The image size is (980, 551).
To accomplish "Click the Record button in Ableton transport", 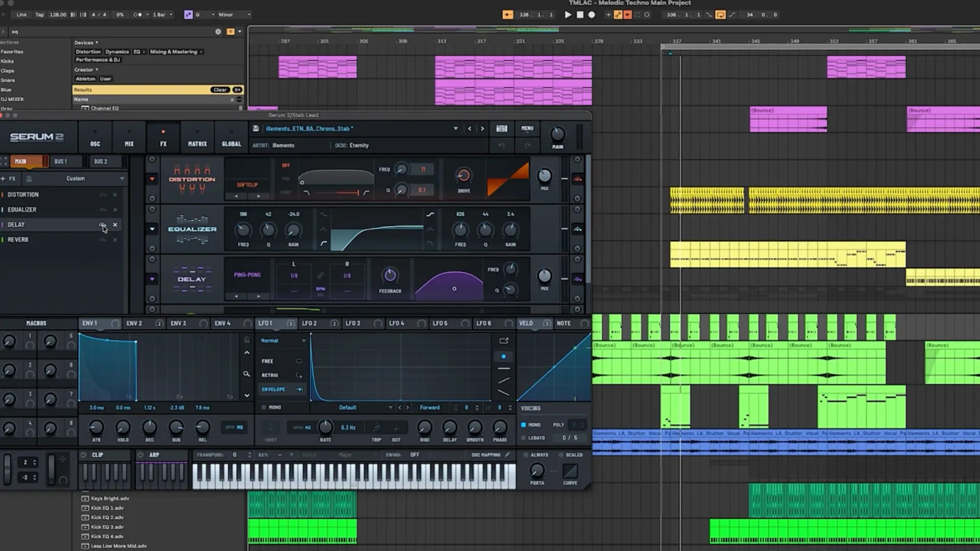I will (x=592, y=15).
